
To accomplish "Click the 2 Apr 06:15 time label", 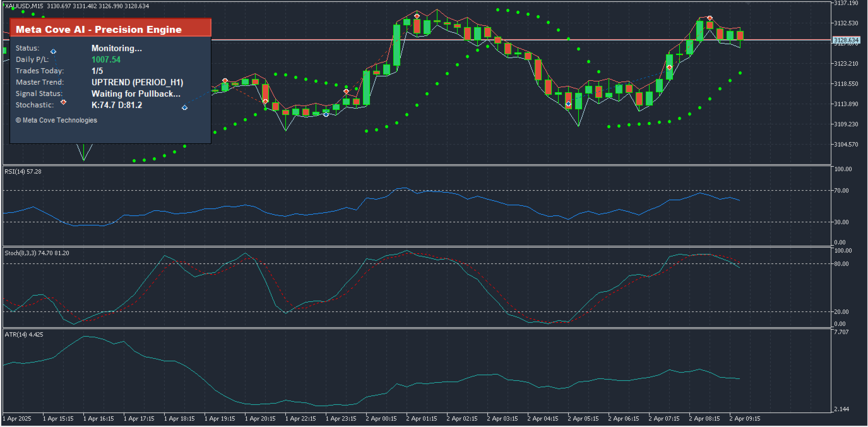I will coord(624,418).
